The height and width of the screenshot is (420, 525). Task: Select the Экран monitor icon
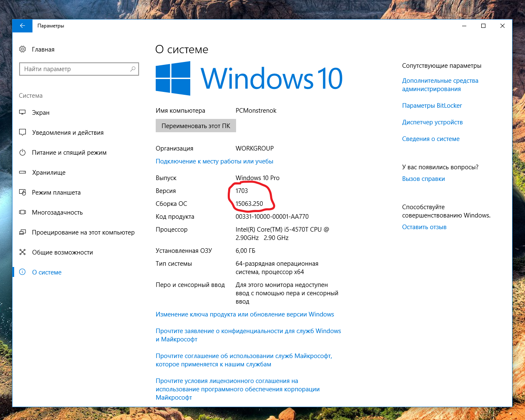(x=22, y=112)
